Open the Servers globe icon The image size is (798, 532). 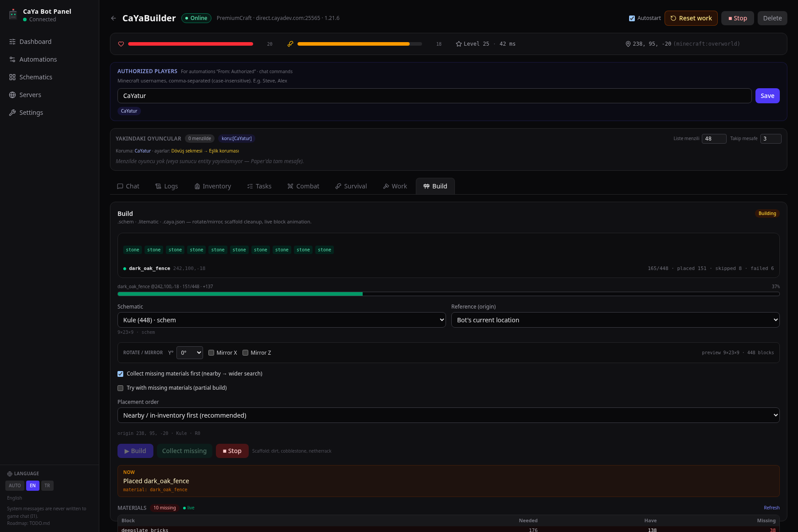point(12,95)
